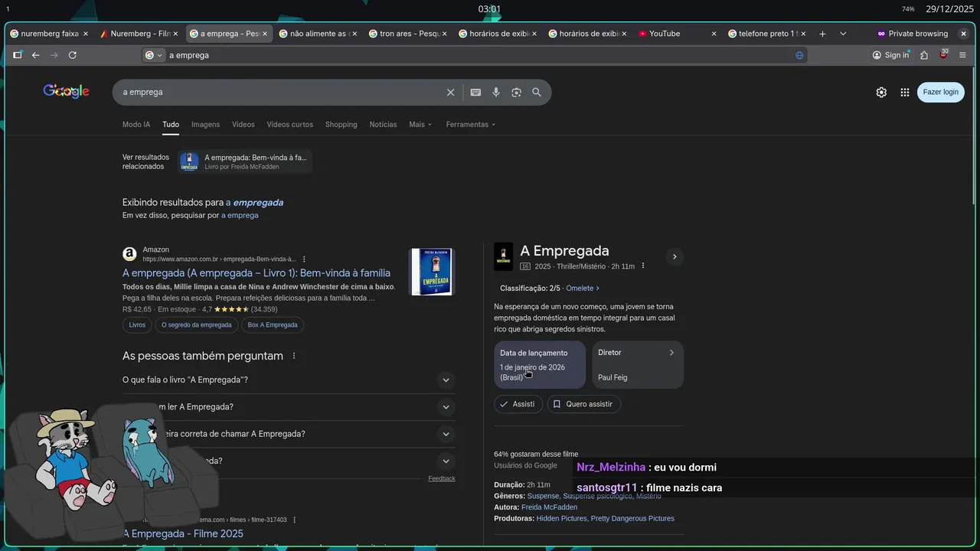The width and height of the screenshot is (980, 551).
Task: Open a new browser tab
Action: click(x=822, y=34)
